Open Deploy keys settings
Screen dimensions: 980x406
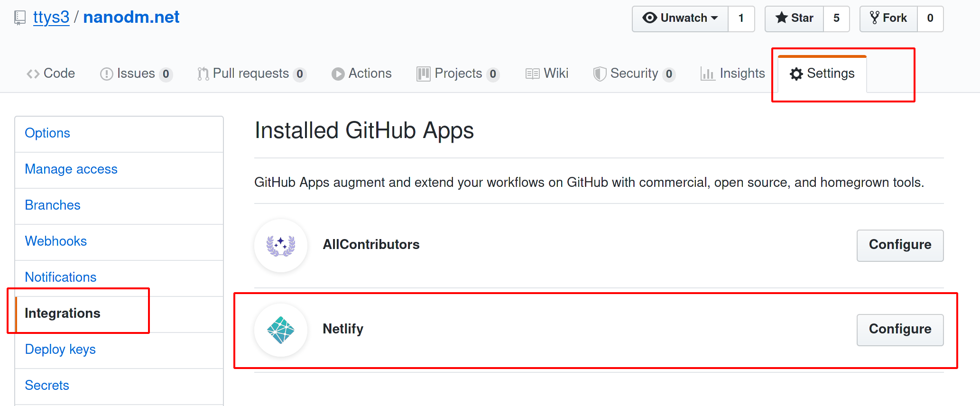click(x=119, y=351)
